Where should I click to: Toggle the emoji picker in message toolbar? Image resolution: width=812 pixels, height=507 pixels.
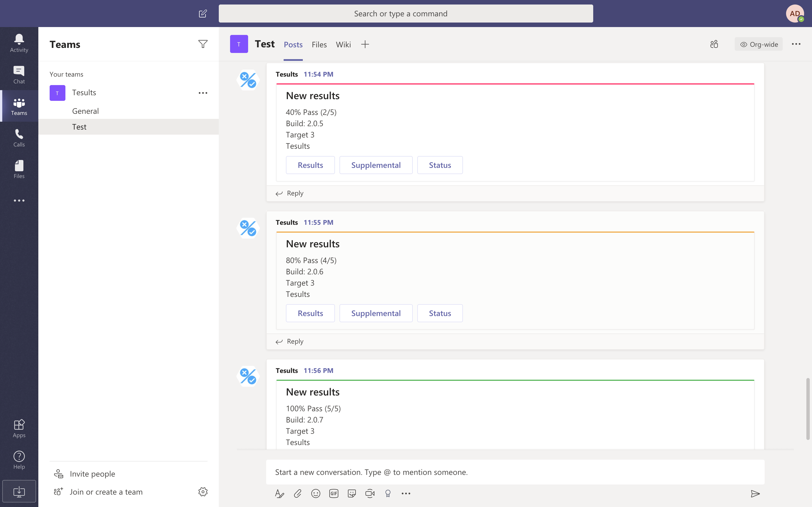[x=315, y=493]
